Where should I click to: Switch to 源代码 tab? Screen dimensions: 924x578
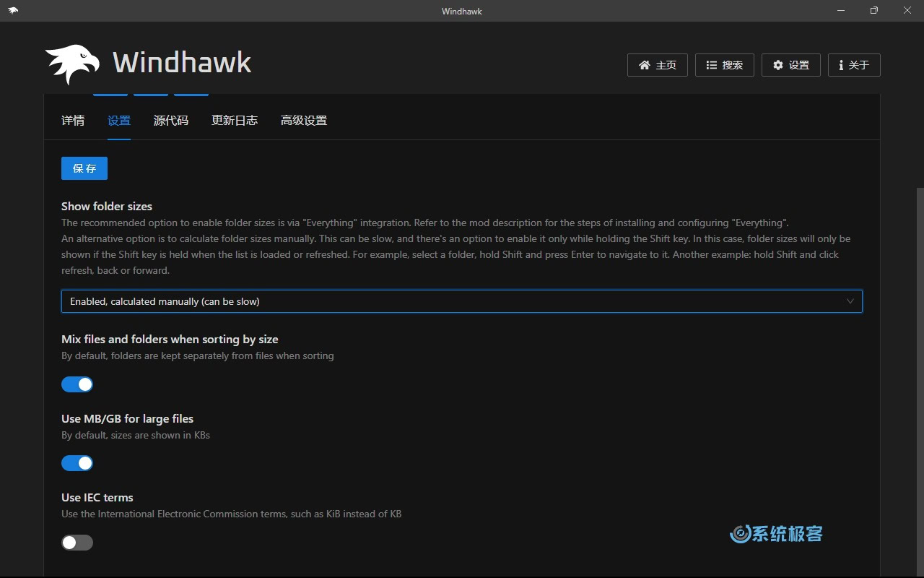click(x=171, y=121)
